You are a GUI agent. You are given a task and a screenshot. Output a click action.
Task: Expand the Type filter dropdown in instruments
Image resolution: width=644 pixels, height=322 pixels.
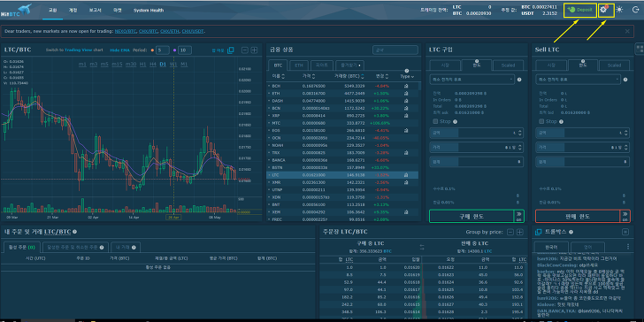(x=408, y=76)
